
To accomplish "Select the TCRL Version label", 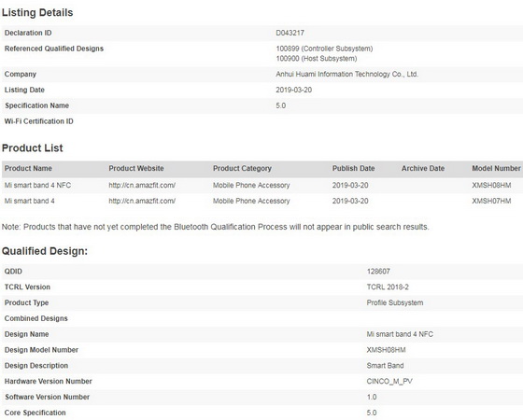I will (27, 287).
